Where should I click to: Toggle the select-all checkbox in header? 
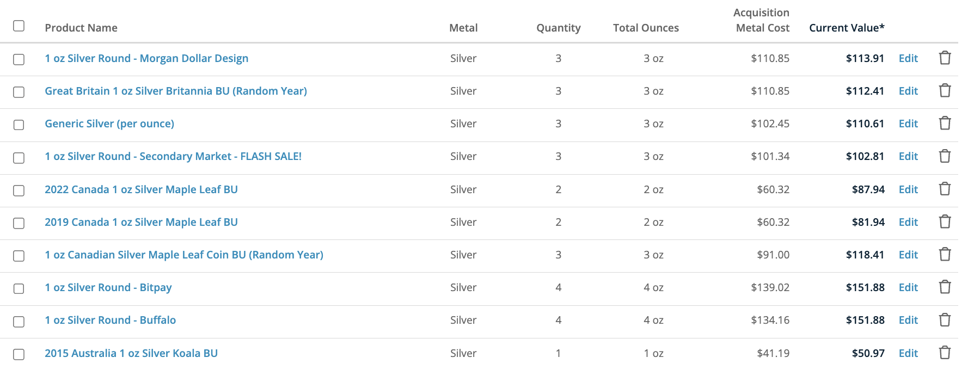pyautogui.click(x=19, y=26)
